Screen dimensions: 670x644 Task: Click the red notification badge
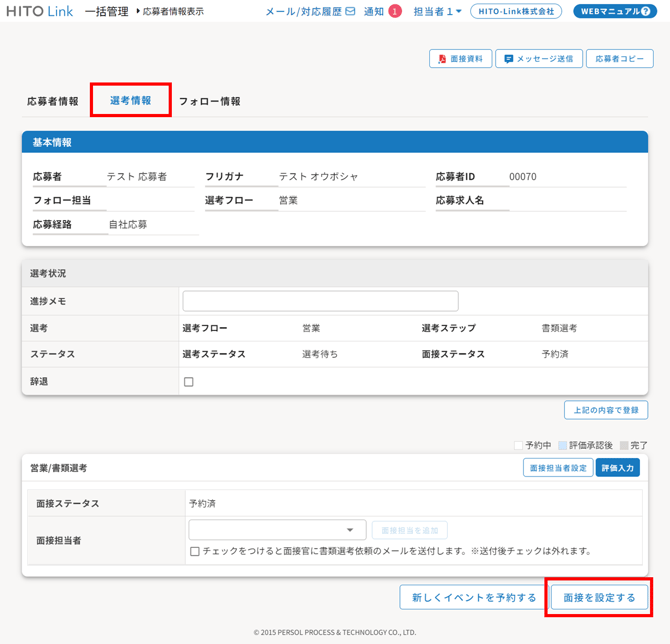pyautogui.click(x=395, y=12)
